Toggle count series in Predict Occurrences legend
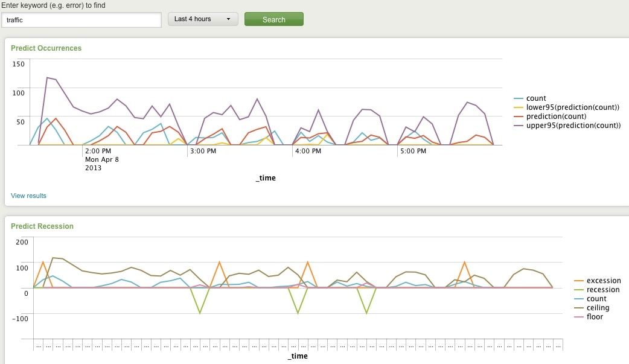 click(x=535, y=98)
